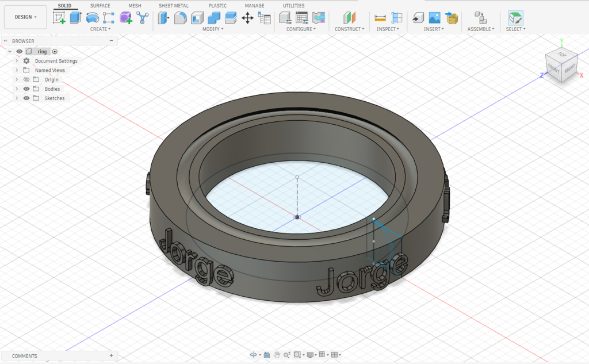
Task: Click the Configure rules icon
Action: click(x=319, y=18)
